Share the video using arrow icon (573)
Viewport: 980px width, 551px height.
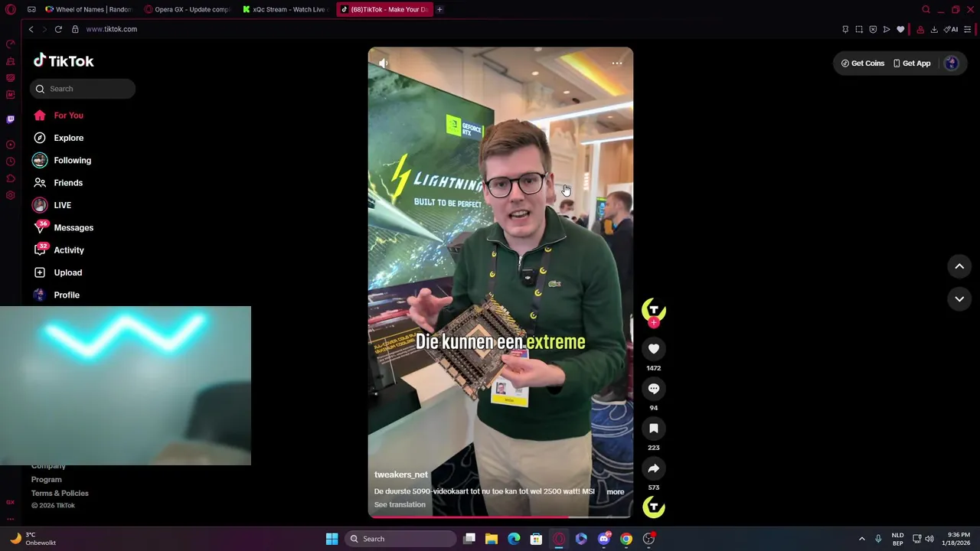point(654,468)
